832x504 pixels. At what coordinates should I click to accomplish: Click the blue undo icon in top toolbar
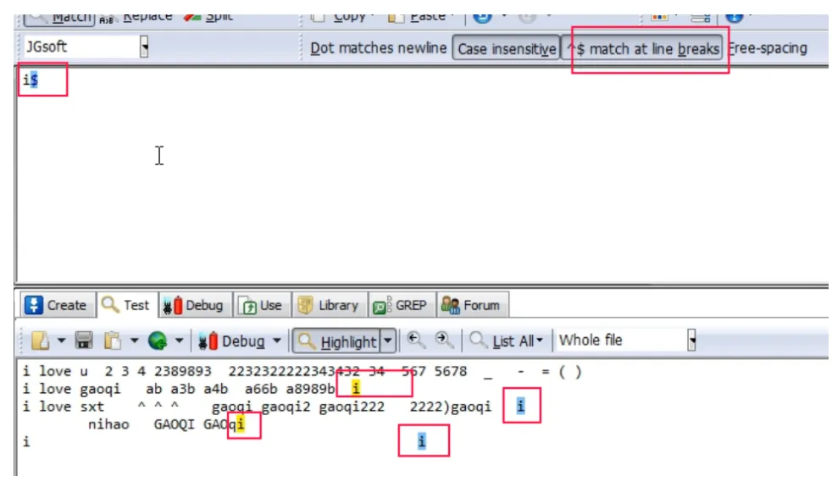482,17
